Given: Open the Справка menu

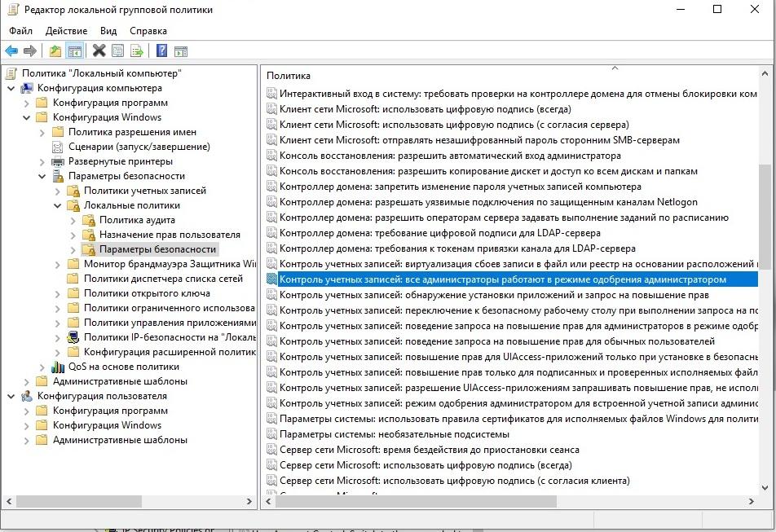Looking at the screenshot, I should click(x=148, y=31).
